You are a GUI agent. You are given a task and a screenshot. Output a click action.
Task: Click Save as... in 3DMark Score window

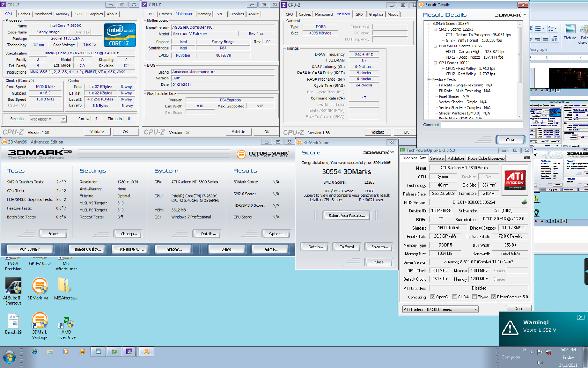click(x=379, y=247)
